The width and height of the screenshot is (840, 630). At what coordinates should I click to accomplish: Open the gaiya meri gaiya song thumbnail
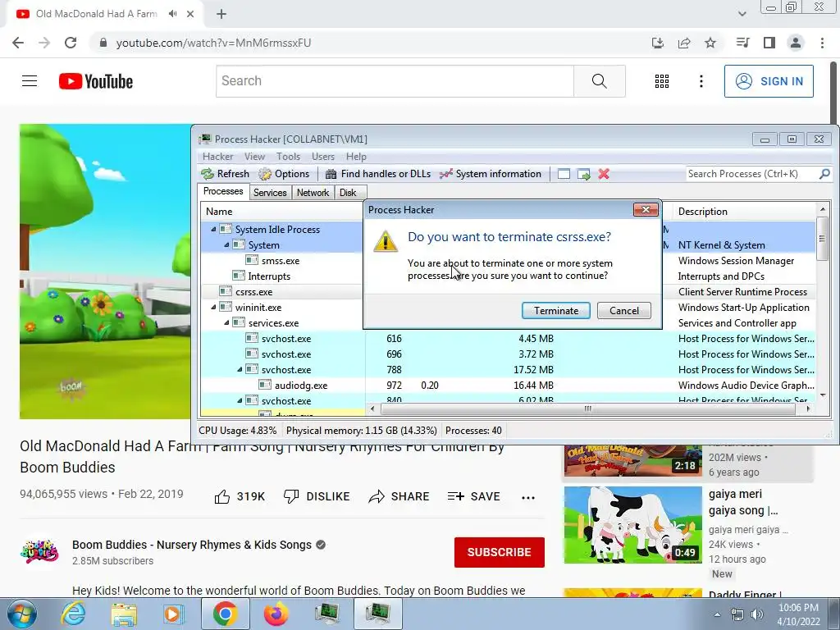(632, 525)
